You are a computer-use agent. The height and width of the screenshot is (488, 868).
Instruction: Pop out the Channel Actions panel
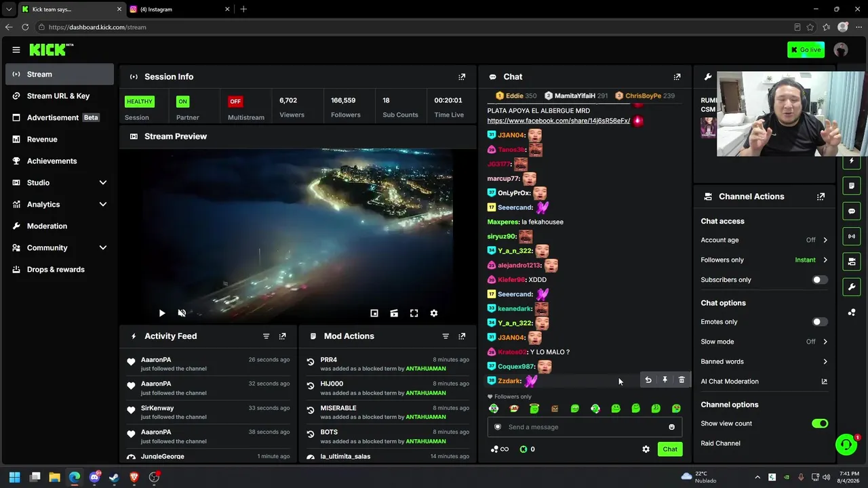point(821,197)
